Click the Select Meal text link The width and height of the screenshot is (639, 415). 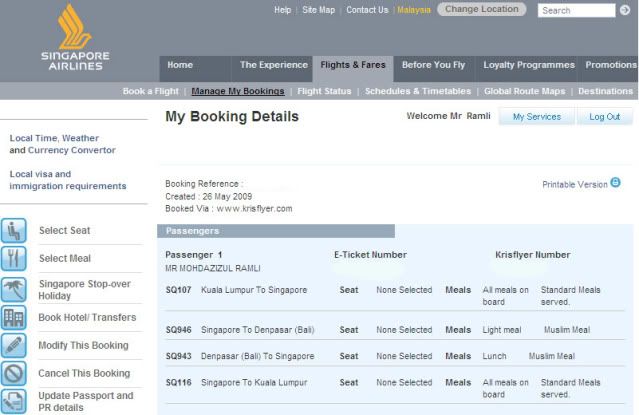pos(65,258)
